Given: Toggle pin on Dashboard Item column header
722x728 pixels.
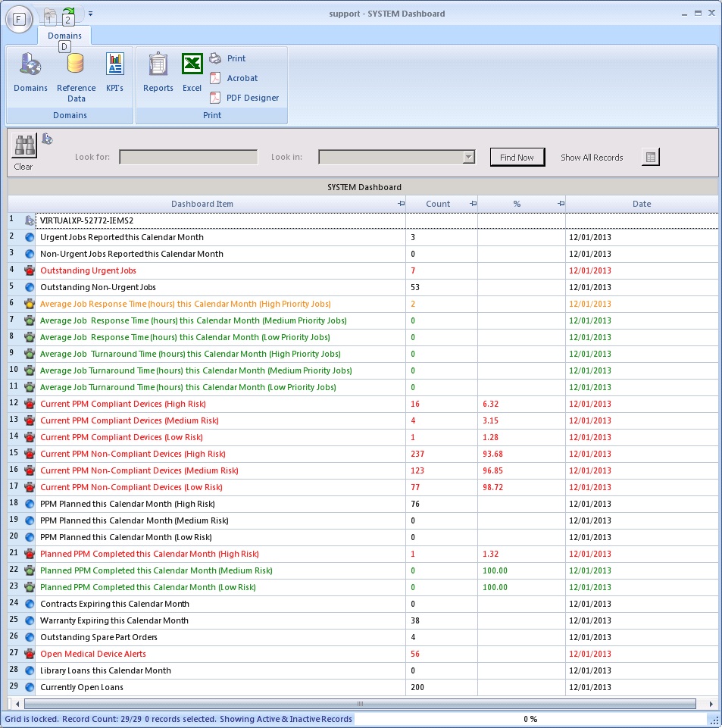Looking at the screenshot, I should click(x=401, y=204).
